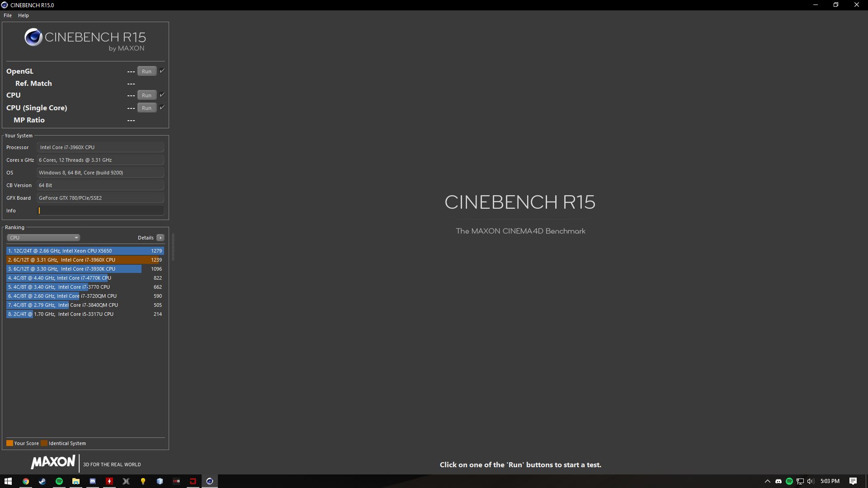Viewport: 868px width, 488px height.
Task: Click the GFX Board field GeForce GTX 780
Action: (100, 198)
